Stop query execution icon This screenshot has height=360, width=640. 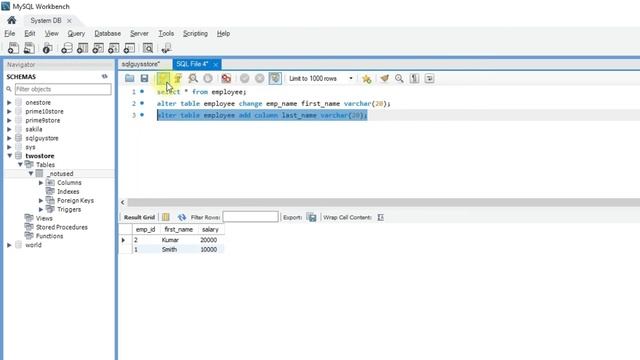pyautogui.click(x=208, y=78)
